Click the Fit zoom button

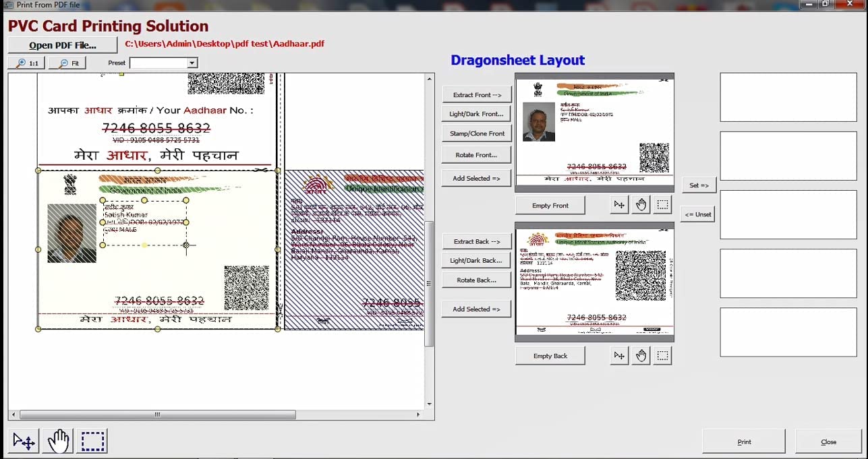[x=67, y=63]
